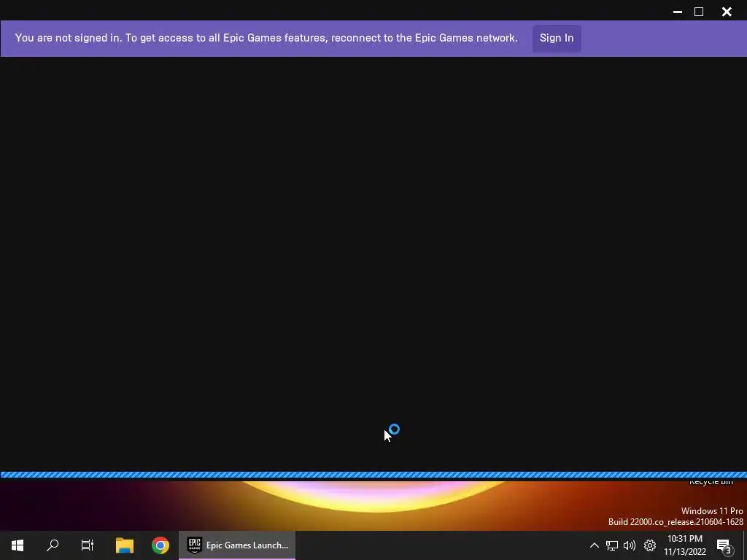Screen dimensions: 747x560
Task: Maximize the Epic Games Launcher window
Action: 699,12
